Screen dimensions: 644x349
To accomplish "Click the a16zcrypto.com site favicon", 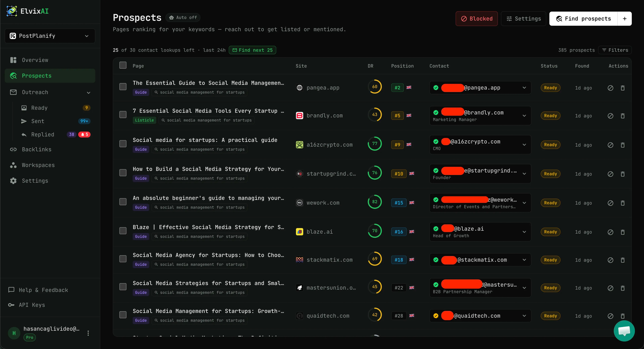I will click(299, 145).
